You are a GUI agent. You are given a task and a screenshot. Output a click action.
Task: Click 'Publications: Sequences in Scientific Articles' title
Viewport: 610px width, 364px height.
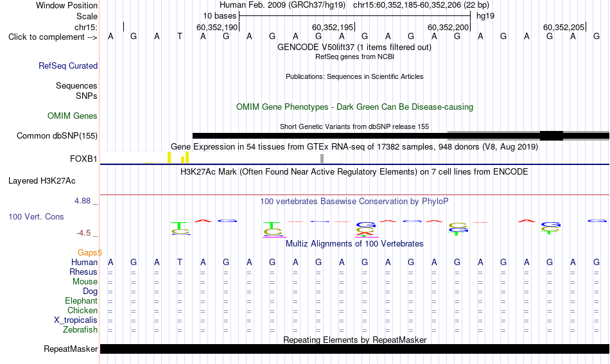click(354, 76)
